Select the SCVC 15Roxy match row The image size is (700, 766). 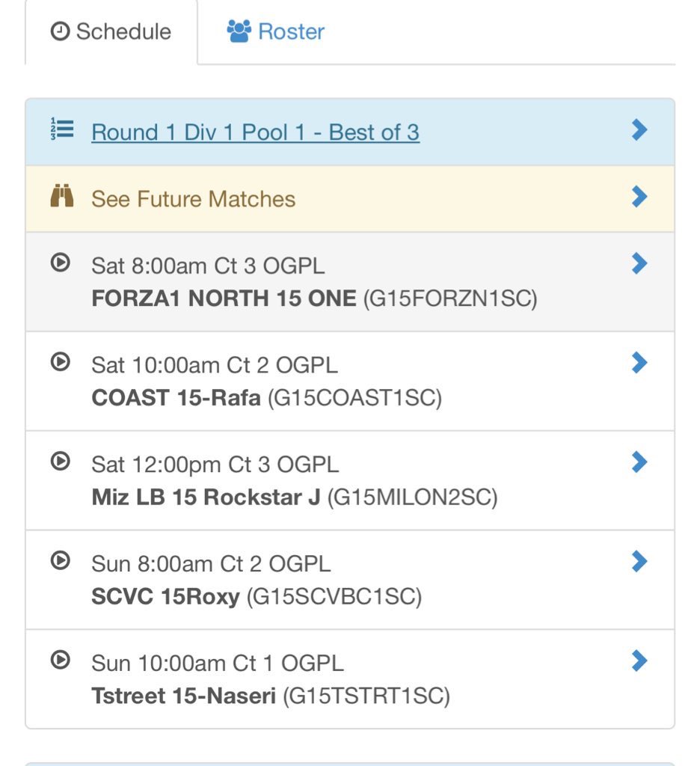[x=350, y=580]
